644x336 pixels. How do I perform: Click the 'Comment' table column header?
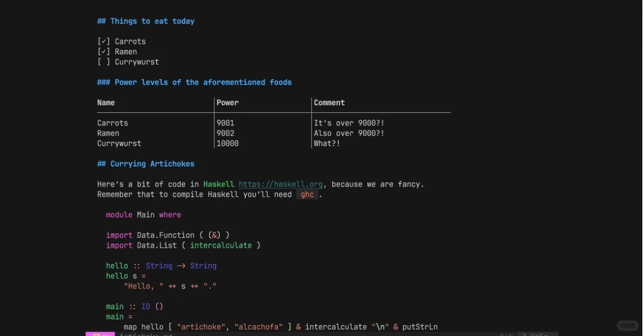329,101
